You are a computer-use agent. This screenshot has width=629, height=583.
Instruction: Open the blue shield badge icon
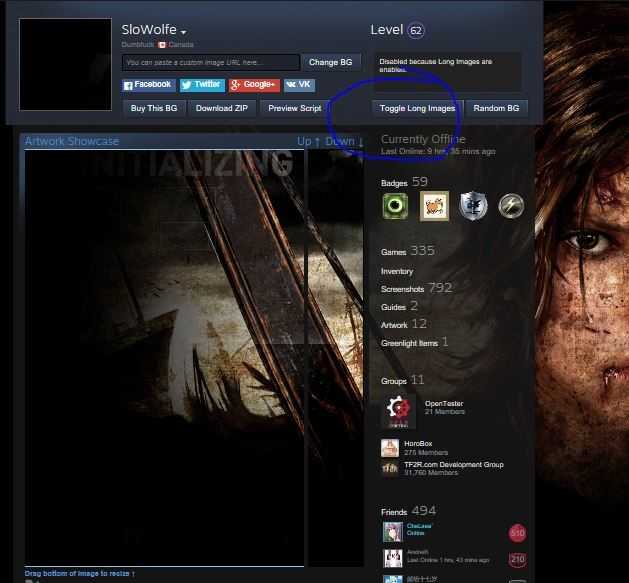click(x=473, y=206)
